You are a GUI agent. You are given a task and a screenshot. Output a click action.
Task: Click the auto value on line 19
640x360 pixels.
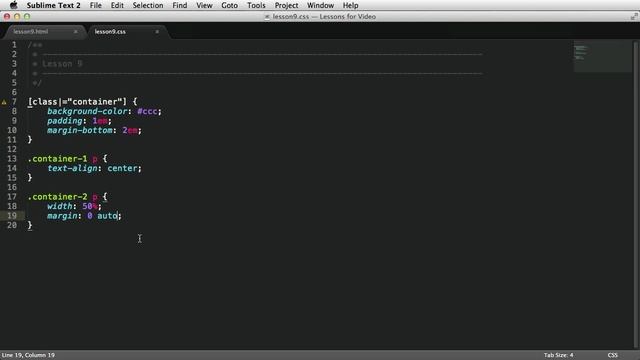(x=107, y=216)
